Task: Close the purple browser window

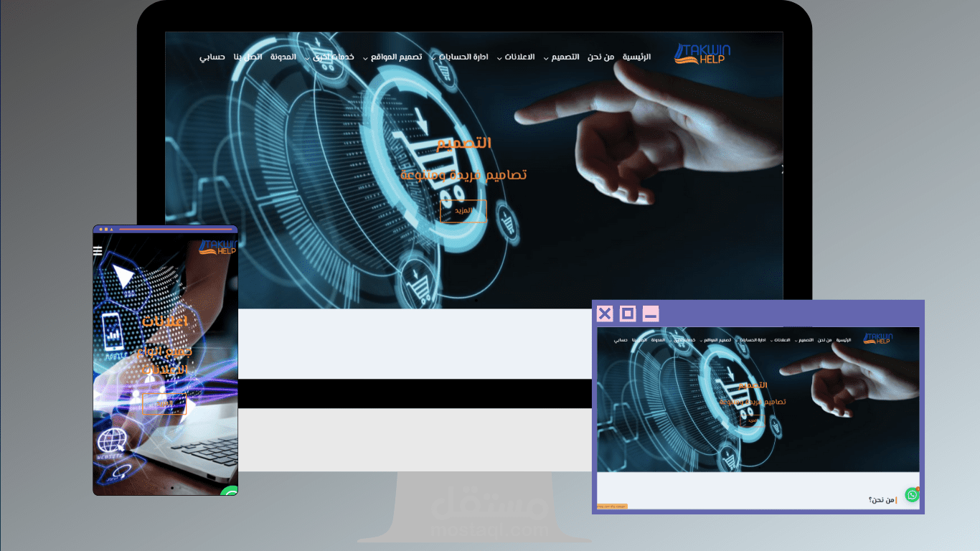Action: [605, 314]
